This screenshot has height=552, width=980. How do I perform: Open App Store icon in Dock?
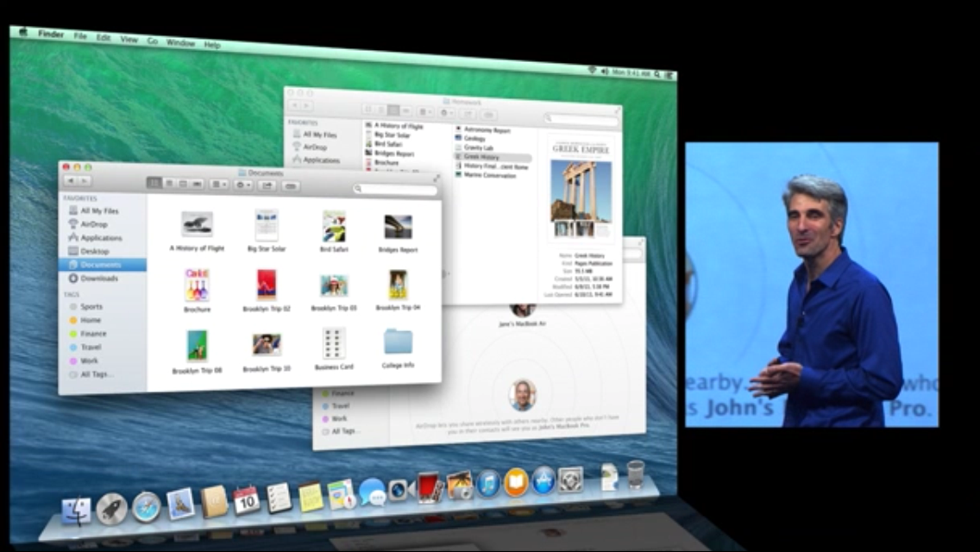tap(543, 480)
